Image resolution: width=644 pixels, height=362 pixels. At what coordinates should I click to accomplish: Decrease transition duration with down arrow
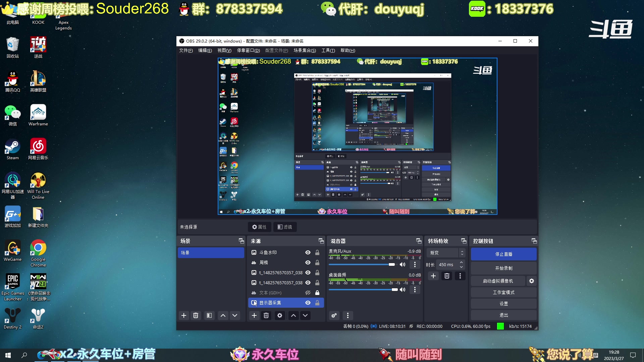pos(462,267)
